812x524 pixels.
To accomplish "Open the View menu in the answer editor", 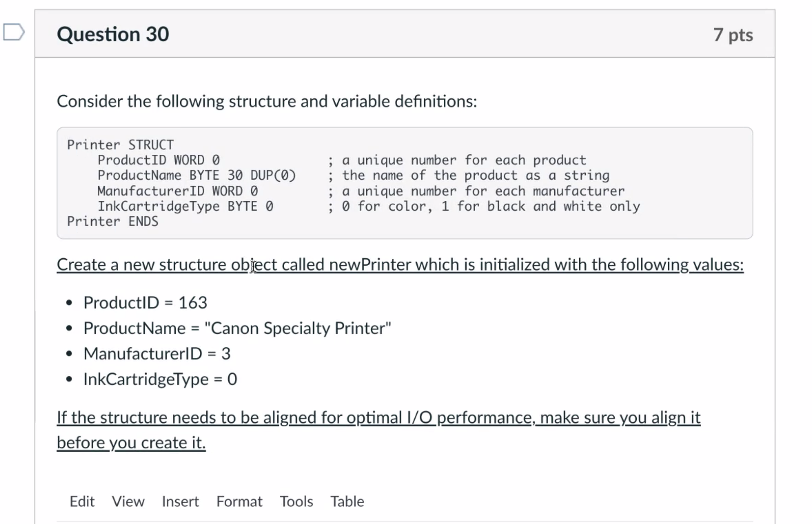I will coord(128,501).
